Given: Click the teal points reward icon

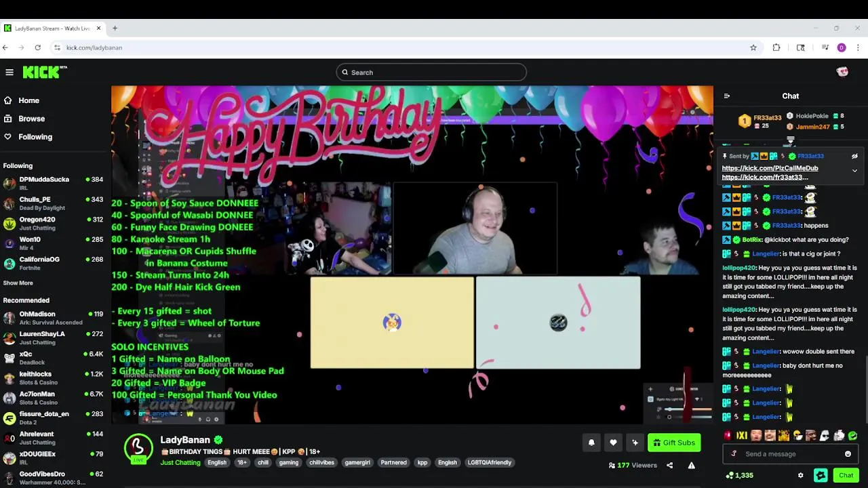Looking at the screenshot, I should click(x=821, y=476).
